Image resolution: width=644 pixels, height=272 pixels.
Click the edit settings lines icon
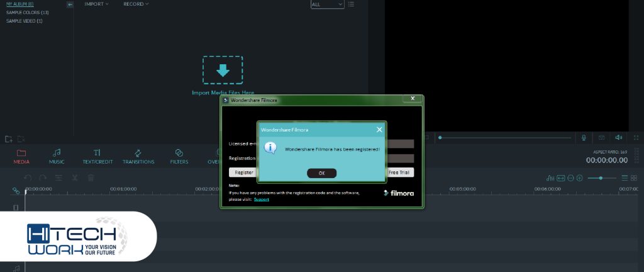tap(58, 178)
